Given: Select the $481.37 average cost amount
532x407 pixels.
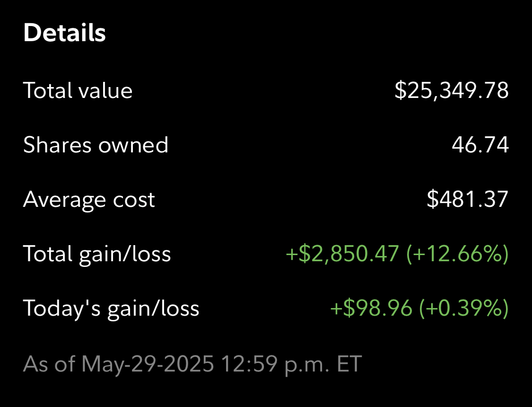Looking at the screenshot, I should coord(468,199).
